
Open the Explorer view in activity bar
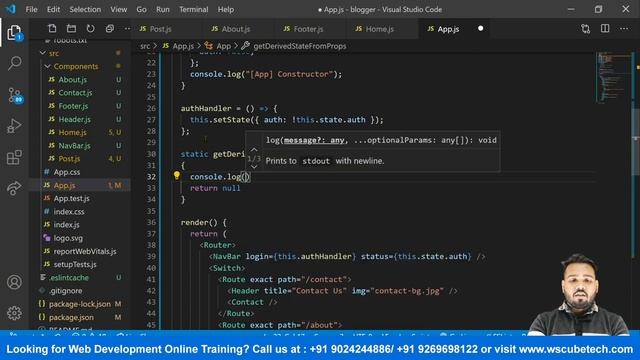[x=14, y=33]
